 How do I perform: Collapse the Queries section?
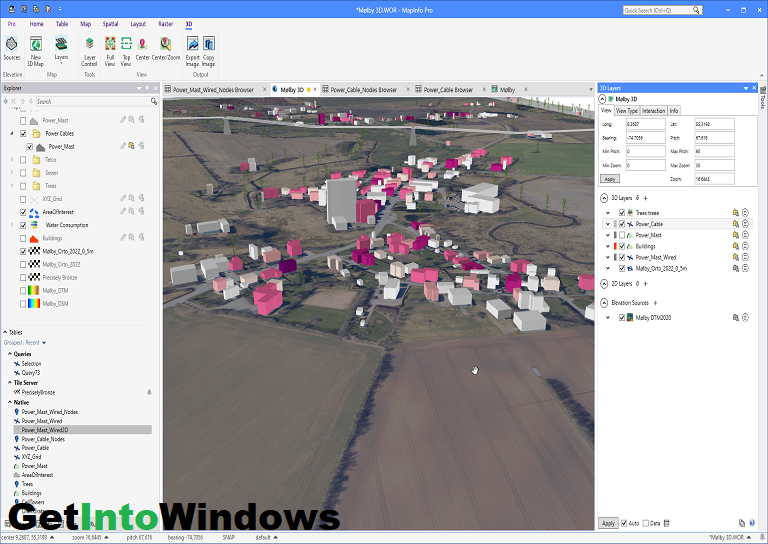tap(9, 354)
